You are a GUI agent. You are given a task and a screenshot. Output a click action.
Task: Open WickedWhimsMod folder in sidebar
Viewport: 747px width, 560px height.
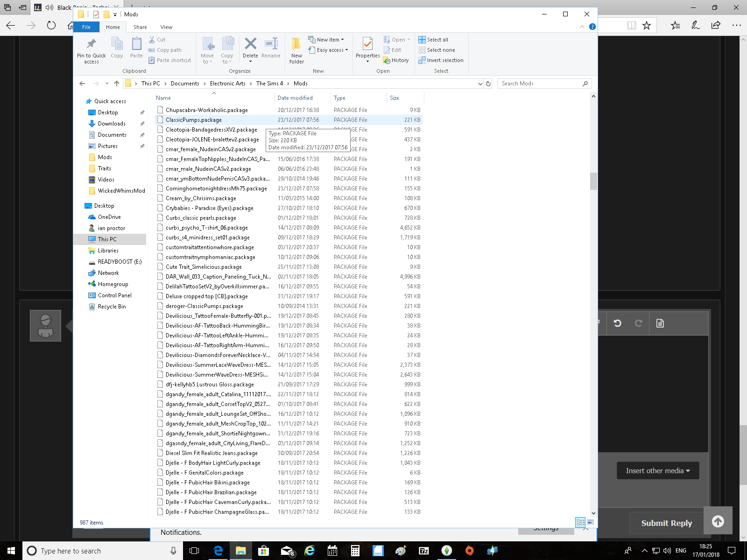[121, 191]
